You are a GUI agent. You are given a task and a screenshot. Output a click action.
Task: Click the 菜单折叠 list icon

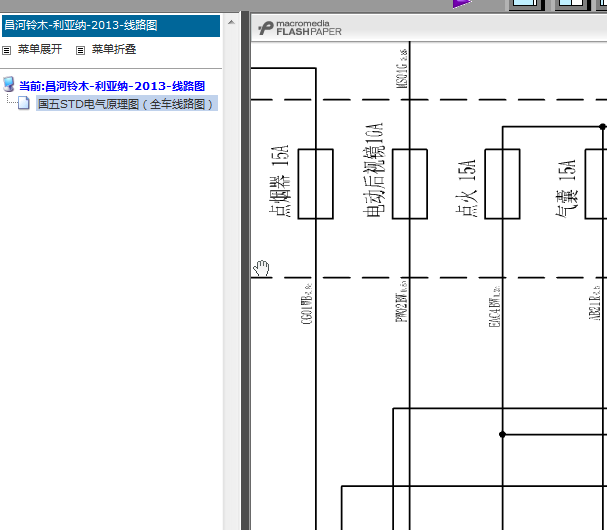[x=80, y=50]
